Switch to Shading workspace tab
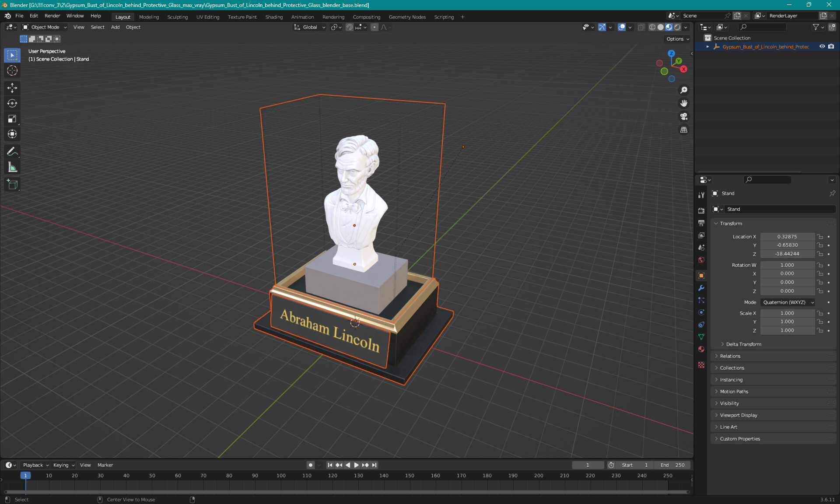Viewport: 840px width, 504px height. 274,17
